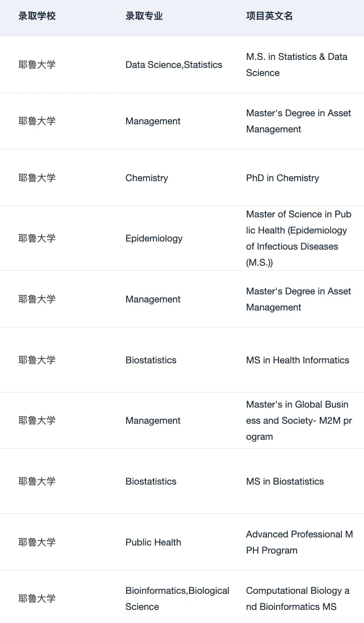This screenshot has width=364, height=623.
Task: Click the 项目英文名 column header
Action: 269,16
